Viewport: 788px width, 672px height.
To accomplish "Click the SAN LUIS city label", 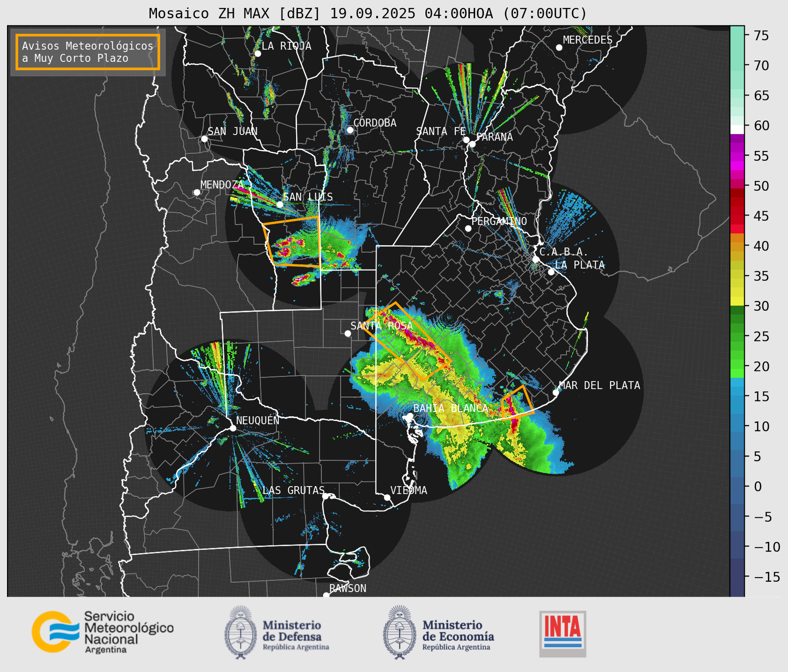I will tap(308, 197).
